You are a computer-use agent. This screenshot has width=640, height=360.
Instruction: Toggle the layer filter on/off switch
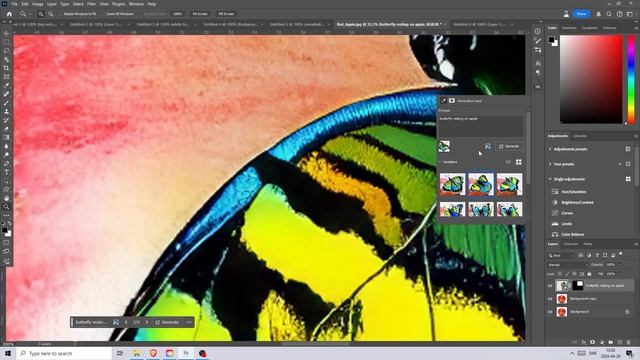(621, 254)
